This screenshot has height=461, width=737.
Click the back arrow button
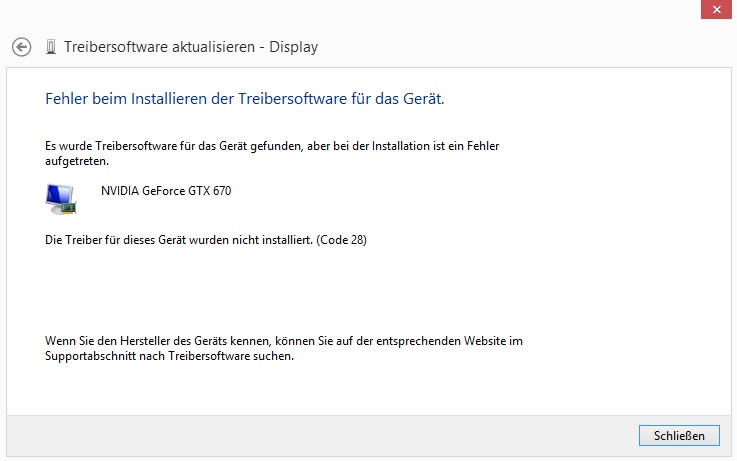click(22, 47)
